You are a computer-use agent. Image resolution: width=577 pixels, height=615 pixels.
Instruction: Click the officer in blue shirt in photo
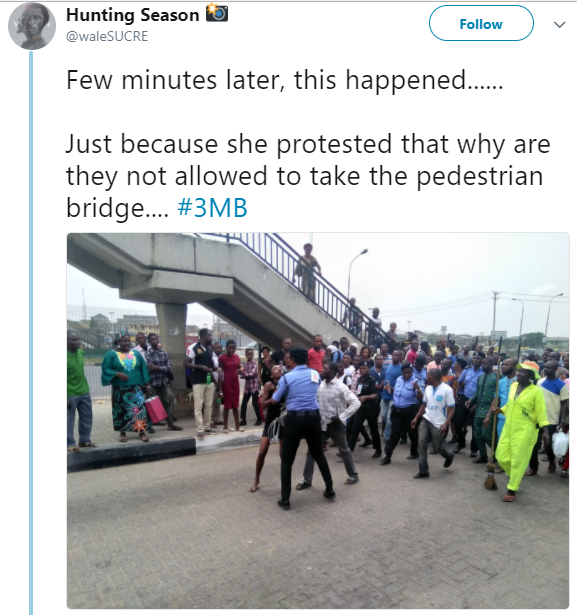point(301,428)
